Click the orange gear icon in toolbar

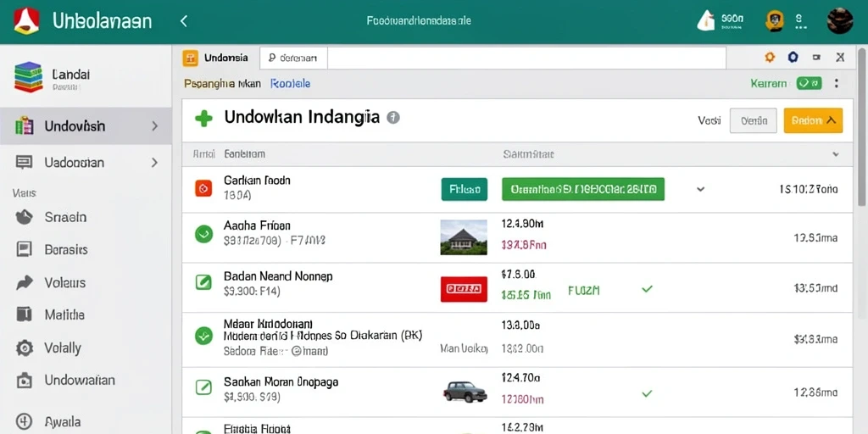coord(770,57)
